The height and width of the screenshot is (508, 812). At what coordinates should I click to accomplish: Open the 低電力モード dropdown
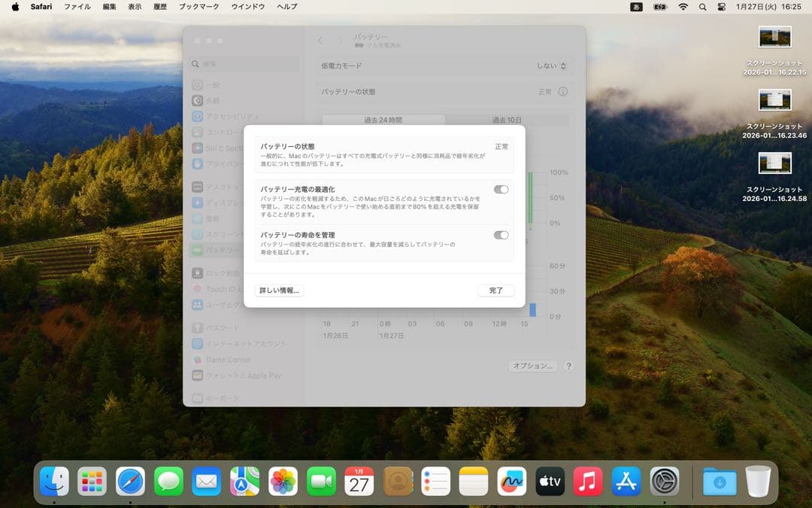pos(552,65)
